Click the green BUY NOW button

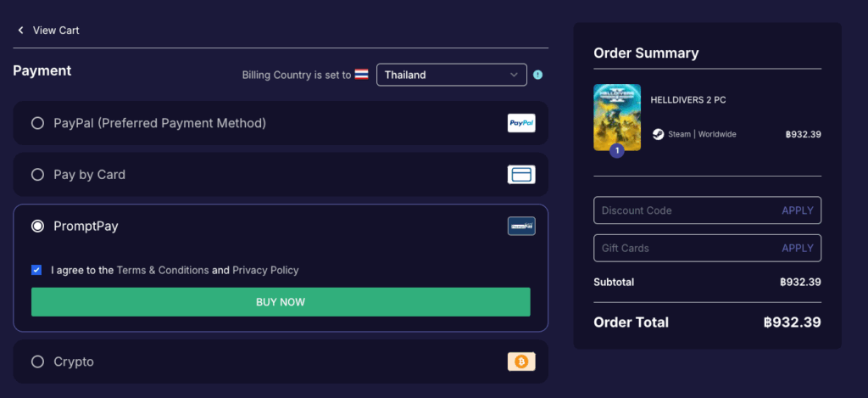click(x=281, y=302)
